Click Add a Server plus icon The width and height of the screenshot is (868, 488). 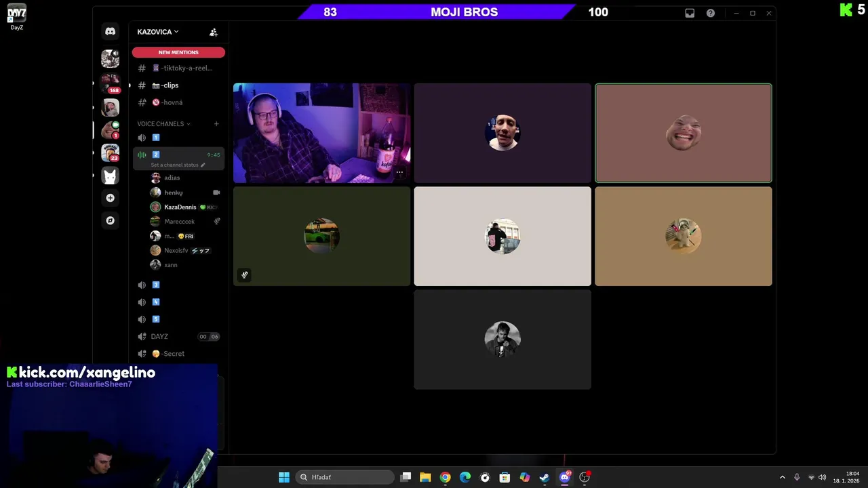[110, 198]
